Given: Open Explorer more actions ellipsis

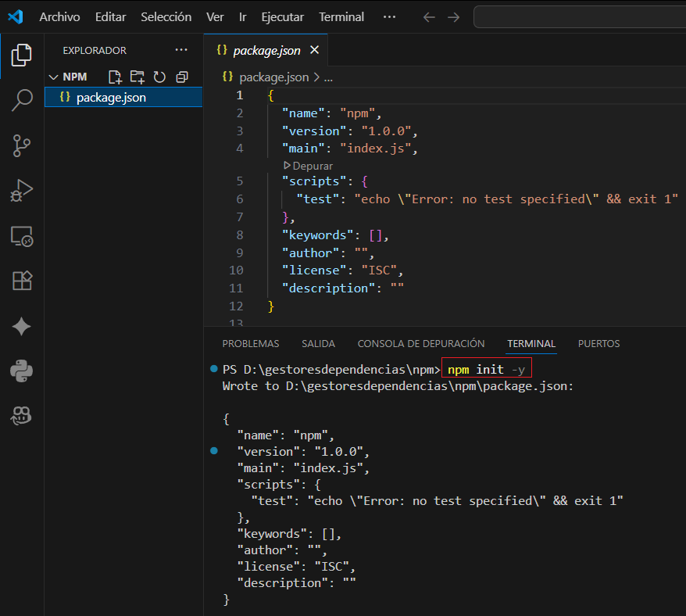Looking at the screenshot, I should pos(181,50).
